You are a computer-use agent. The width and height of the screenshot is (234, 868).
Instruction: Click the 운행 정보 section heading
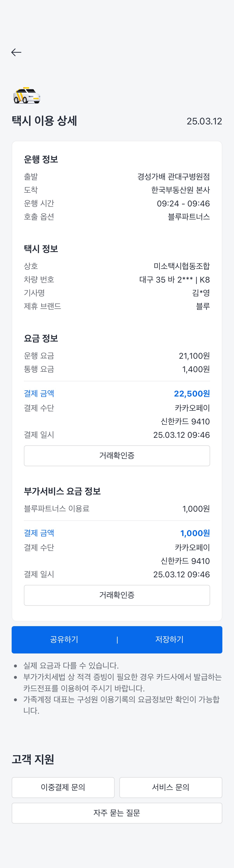point(41,159)
